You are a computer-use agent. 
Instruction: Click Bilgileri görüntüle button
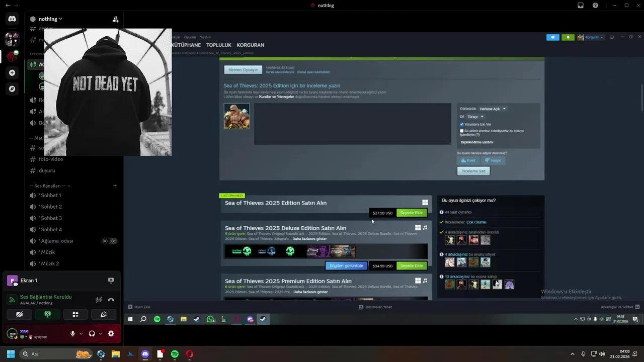pos(346,265)
